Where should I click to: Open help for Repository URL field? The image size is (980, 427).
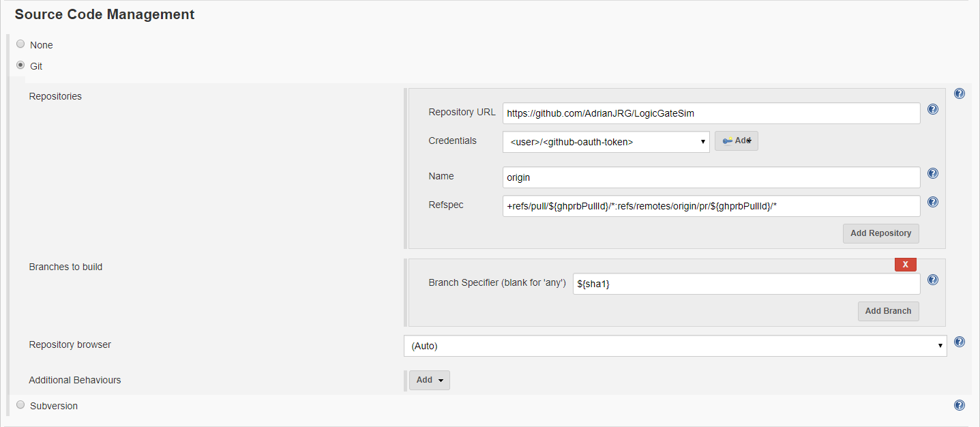pyautogui.click(x=932, y=108)
